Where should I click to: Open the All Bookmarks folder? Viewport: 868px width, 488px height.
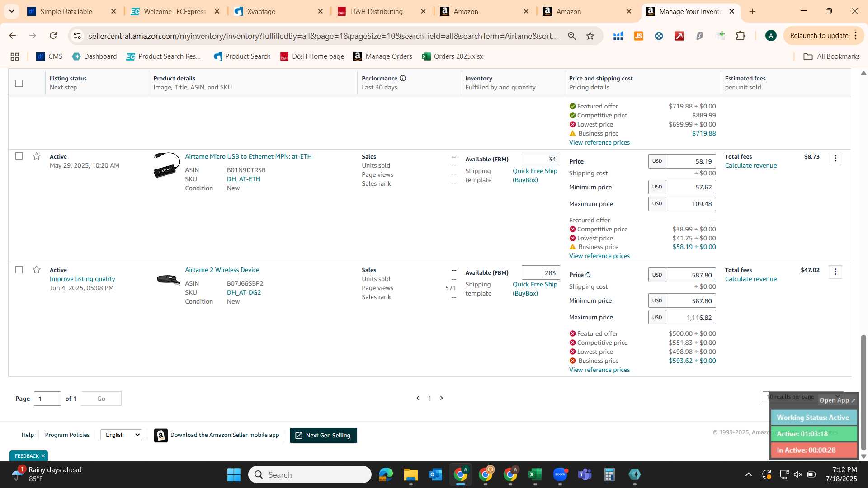pyautogui.click(x=831, y=56)
